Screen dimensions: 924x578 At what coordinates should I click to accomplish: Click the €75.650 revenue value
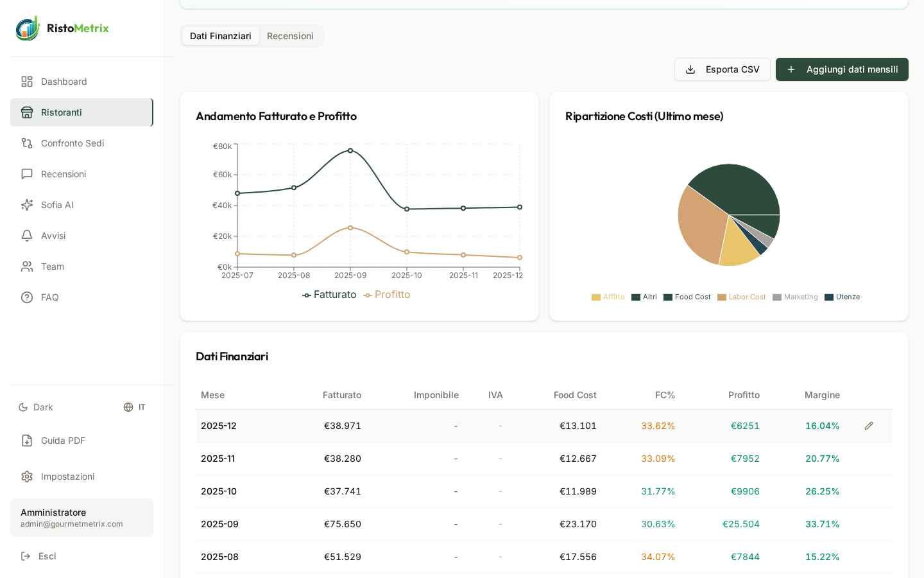click(x=343, y=524)
